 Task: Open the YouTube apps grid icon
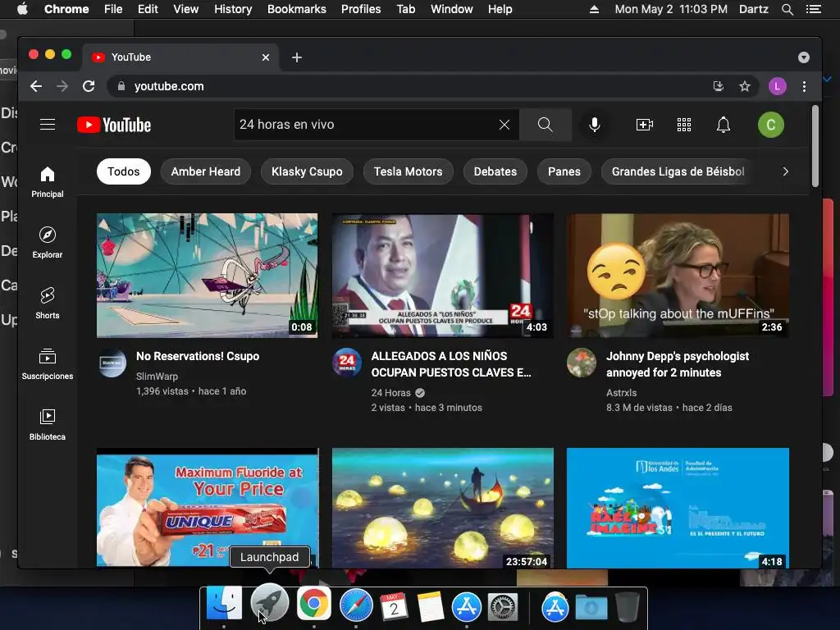point(683,125)
